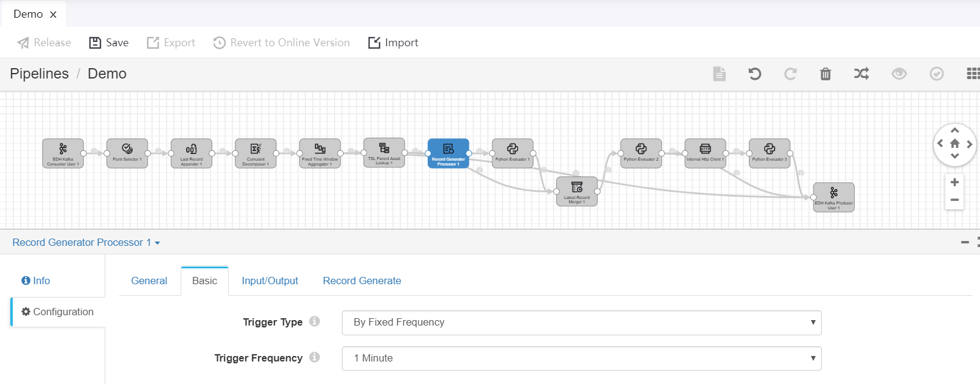Click the delete trash can icon

(x=825, y=74)
